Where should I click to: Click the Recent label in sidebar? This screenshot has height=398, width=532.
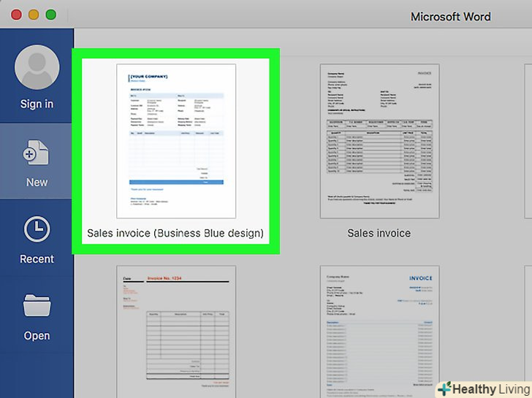37,259
